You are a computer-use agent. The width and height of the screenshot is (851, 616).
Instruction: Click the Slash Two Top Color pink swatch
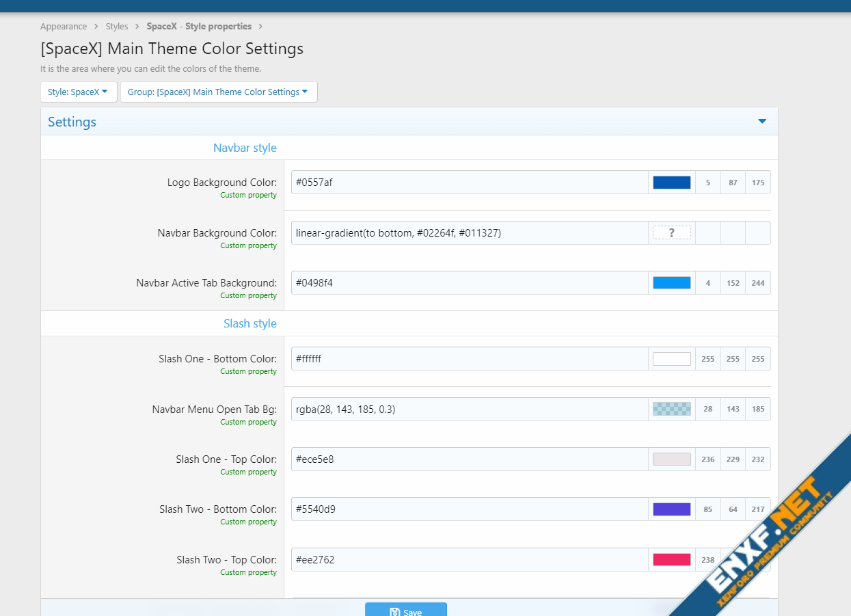coord(671,560)
